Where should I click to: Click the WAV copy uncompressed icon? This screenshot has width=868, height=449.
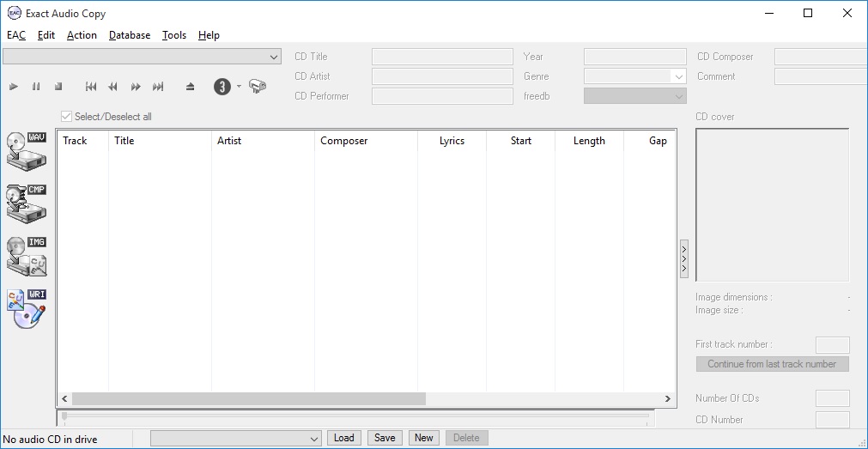click(x=27, y=150)
